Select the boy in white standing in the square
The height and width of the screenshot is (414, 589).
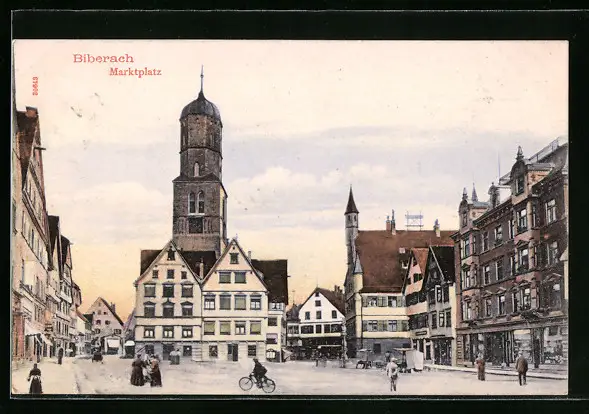pyautogui.click(x=392, y=374)
